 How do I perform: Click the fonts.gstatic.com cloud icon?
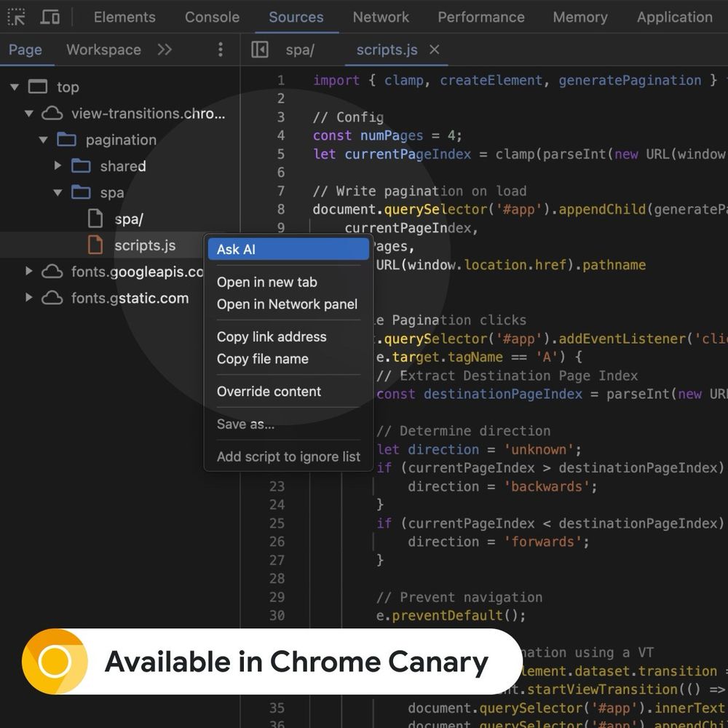click(52, 298)
